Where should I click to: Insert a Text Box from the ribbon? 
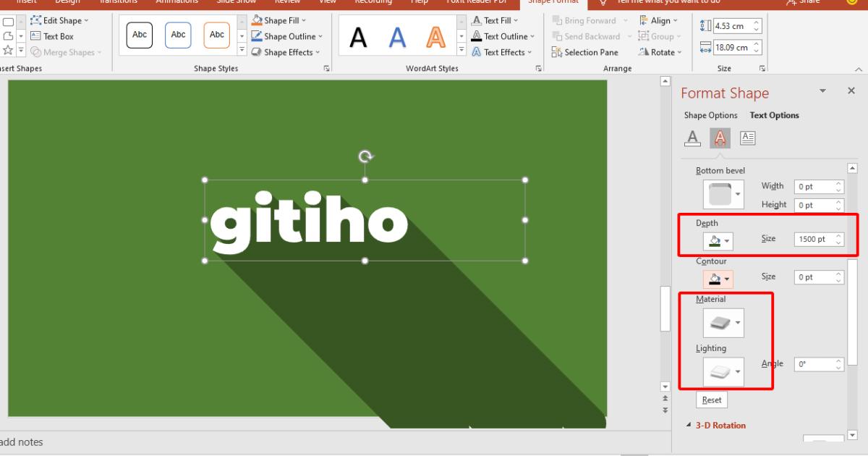tap(52, 36)
